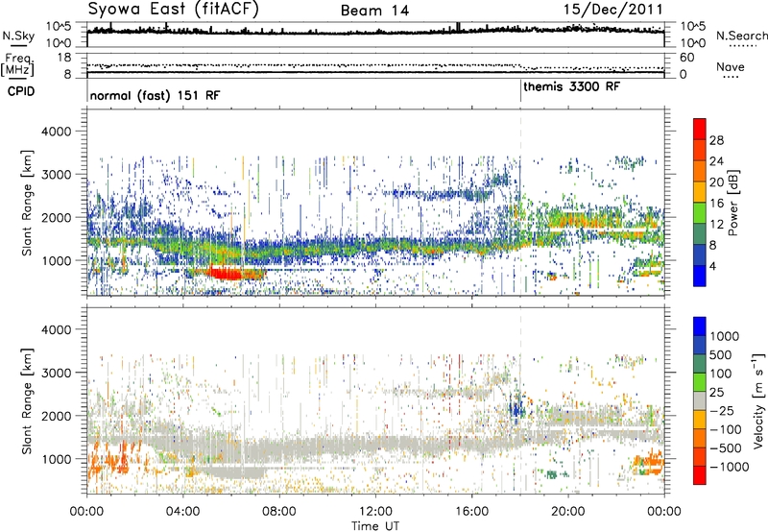Viewport: 768px width, 532px height.
Task: Click the '1000' tick on the Velocity scale
Action: (x=725, y=336)
